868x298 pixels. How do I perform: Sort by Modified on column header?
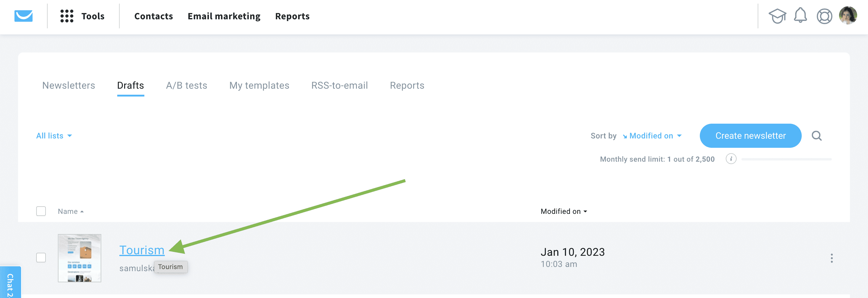(x=563, y=211)
